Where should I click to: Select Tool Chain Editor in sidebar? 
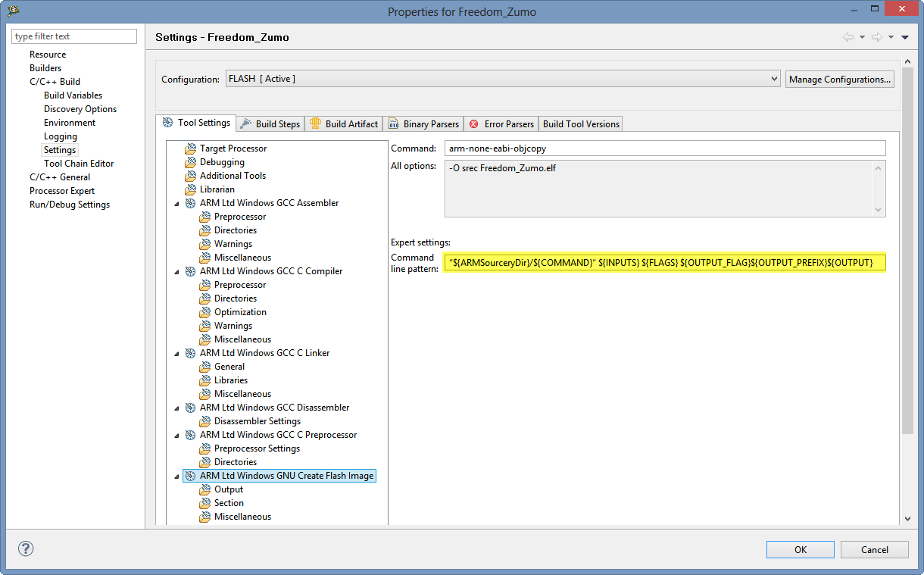click(x=79, y=164)
